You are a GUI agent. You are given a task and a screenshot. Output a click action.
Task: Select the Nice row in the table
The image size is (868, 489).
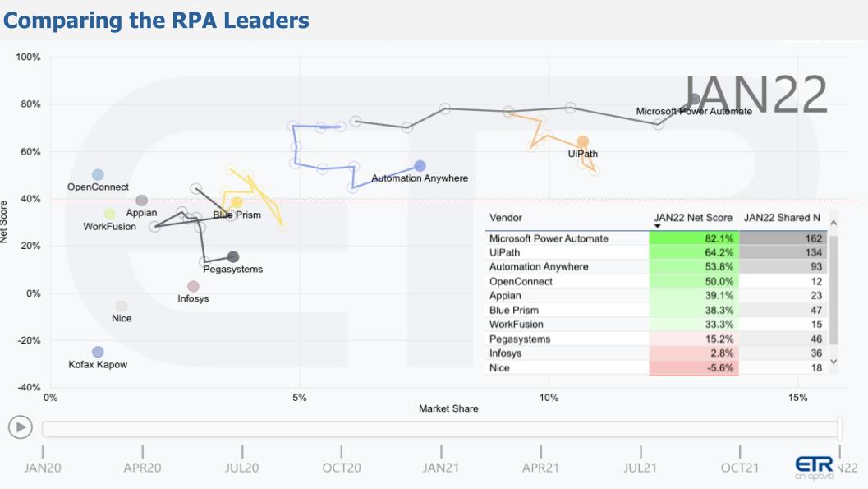(567, 367)
